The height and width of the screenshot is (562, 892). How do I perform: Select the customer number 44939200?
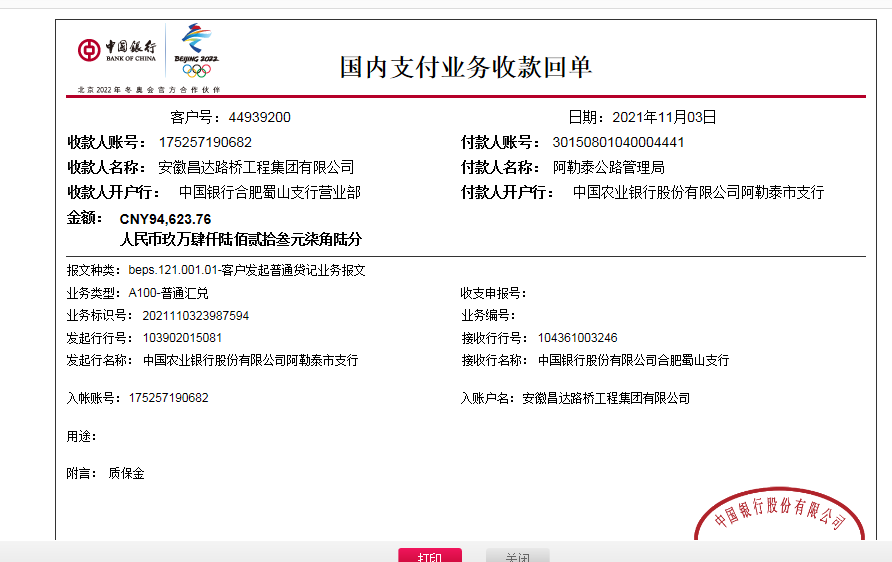259,117
